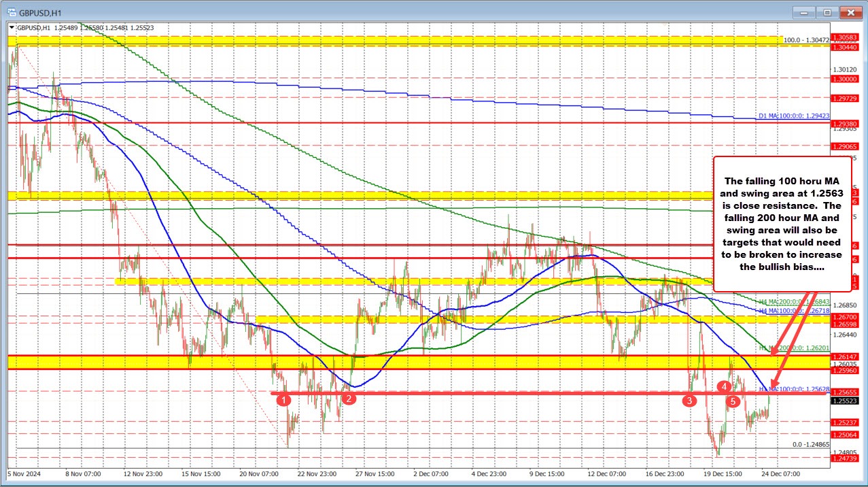Click circled marker 3 near recent lows
Viewport: 868px width, 487px height.
coord(691,401)
